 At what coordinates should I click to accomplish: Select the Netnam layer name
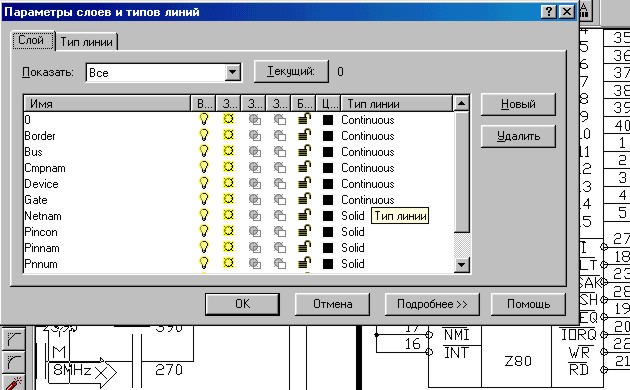(x=43, y=216)
